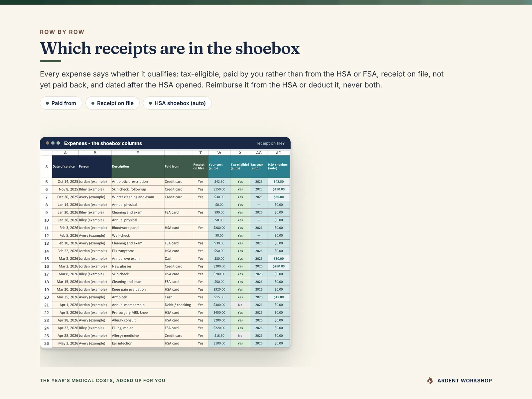Click the 'Annual membership' cell
This screenshot has height=399, width=532.
(138, 305)
